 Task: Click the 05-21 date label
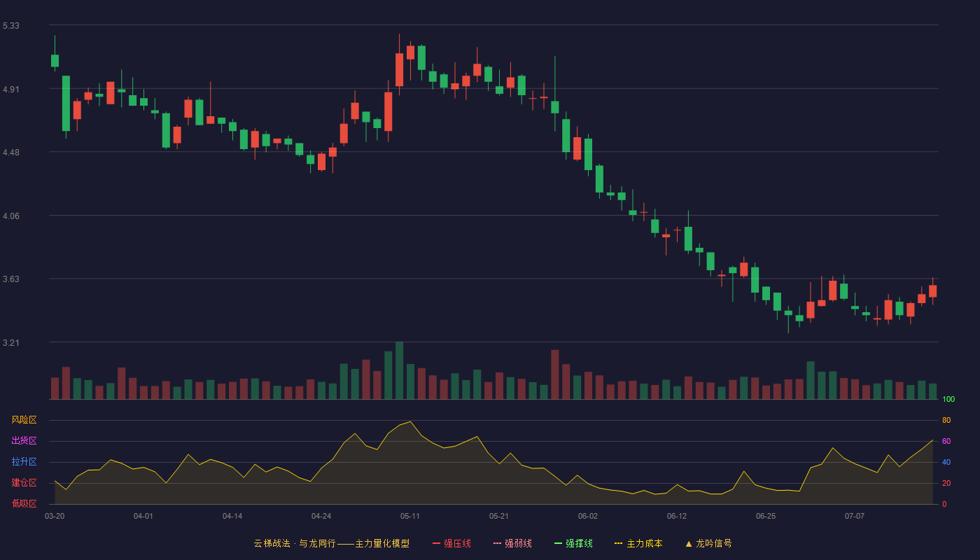[x=499, y=516]
